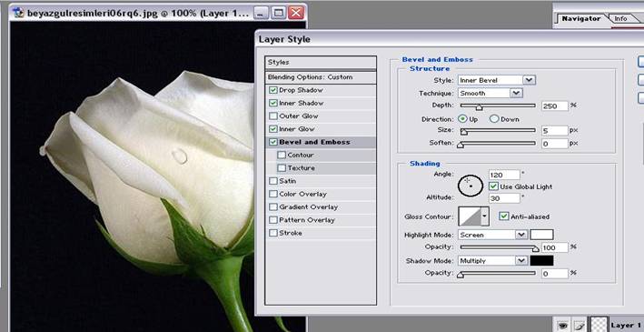The height and width of the screenshot is (332, 644).
Task: Click the Highlight Opacity slider handle
Action: [x=535, y=249]
